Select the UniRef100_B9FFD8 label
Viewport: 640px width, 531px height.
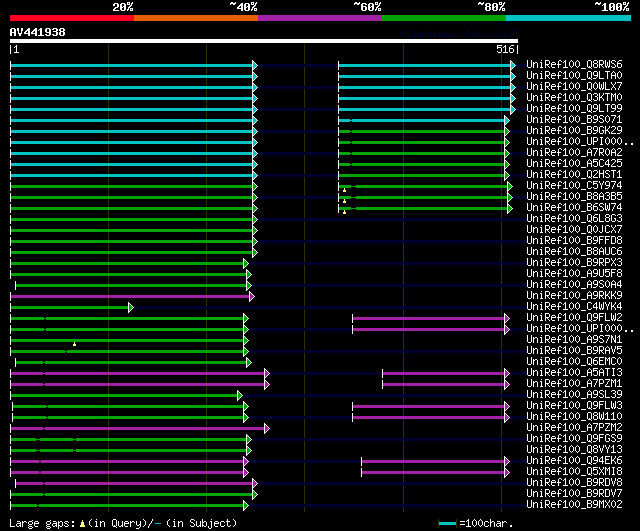click(x=574, y=241)
